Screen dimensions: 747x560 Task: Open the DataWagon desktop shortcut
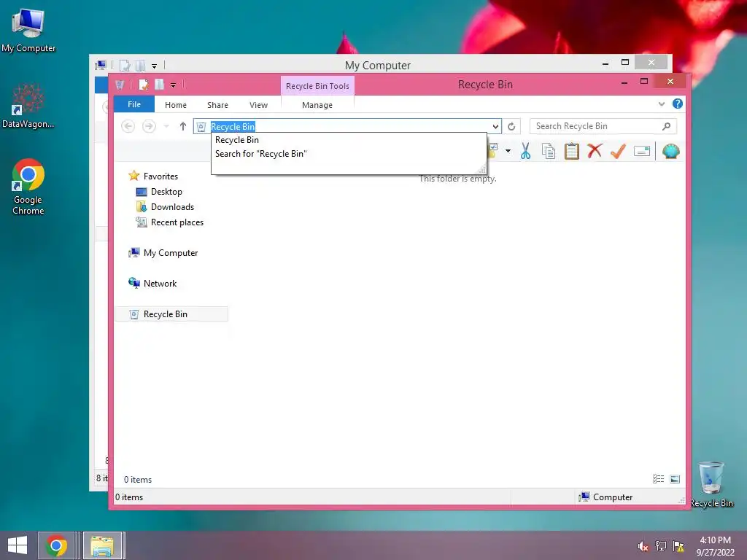28,106
